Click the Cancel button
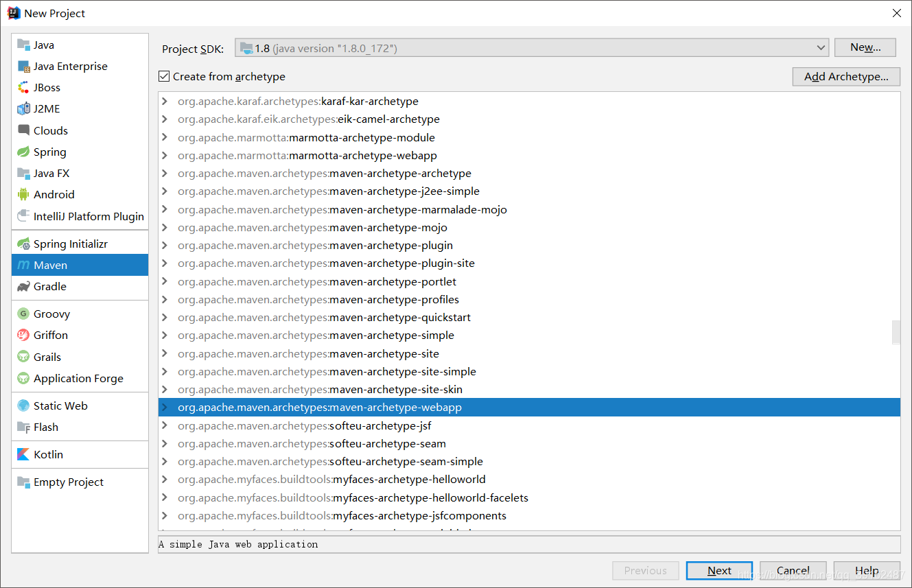Image resolution: width=912 pixels, height=588 pixels. click(x=793, y=570)
